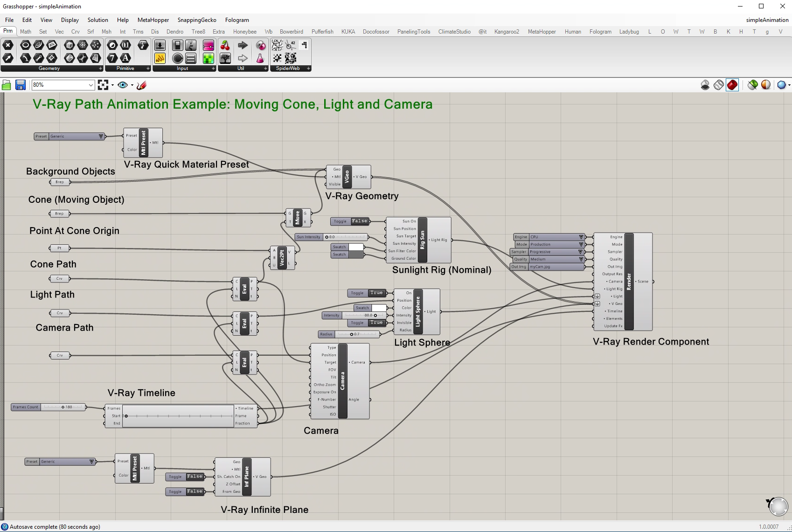This screenshot has width=792, height=532.
Task: Activate the red sketch pencil tool
Action: [x=142, y=85]
